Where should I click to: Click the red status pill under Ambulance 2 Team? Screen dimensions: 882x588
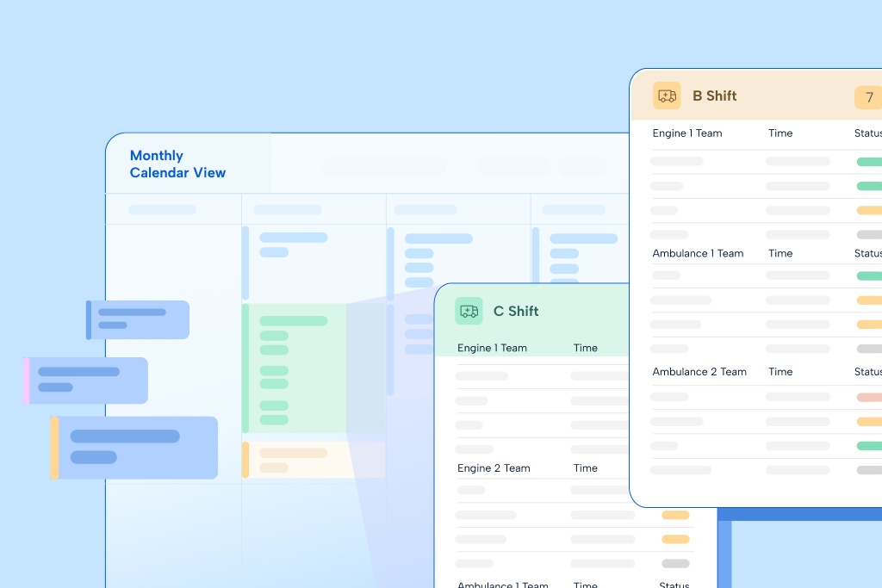click(x=870, y=398)
